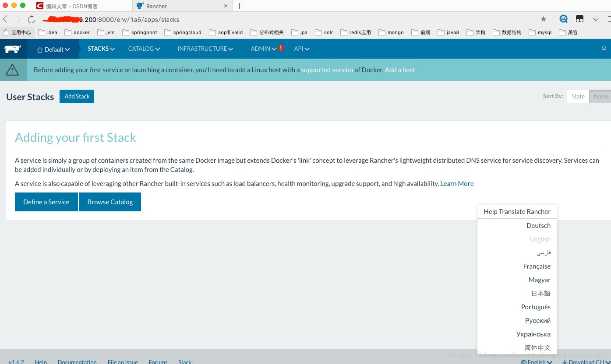Choose Deutsch from the language menu
The height and width of the screenshot is (364, 611).
pyautogui.click(x=517, y=225)
